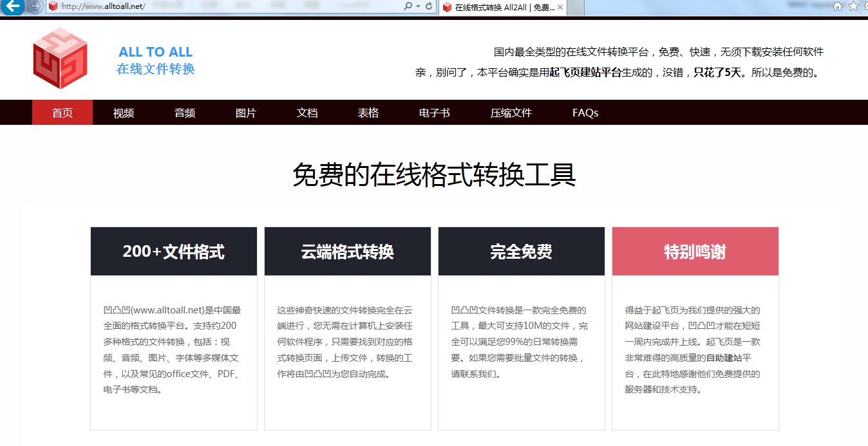Click the magnifier icon in the address bar
868x446 pixels.
pyautogui.click(x=408, y=5)
